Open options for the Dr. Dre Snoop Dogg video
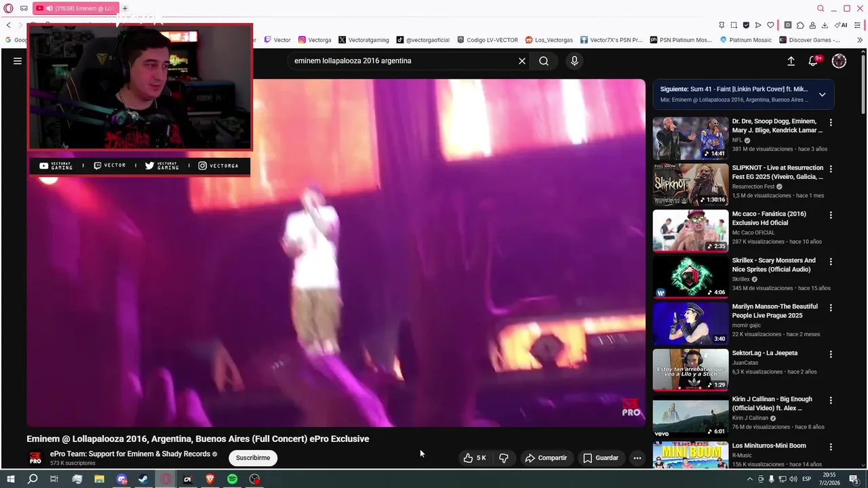This screenshot has height=488, width=868. pyautogui.click(x=831, y=123)
